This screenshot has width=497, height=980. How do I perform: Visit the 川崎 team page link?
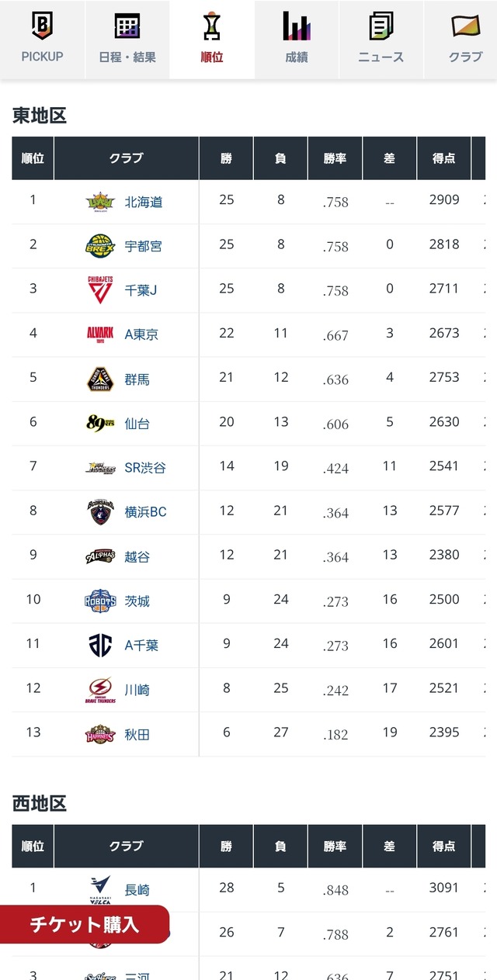click(x=137, y=690)
